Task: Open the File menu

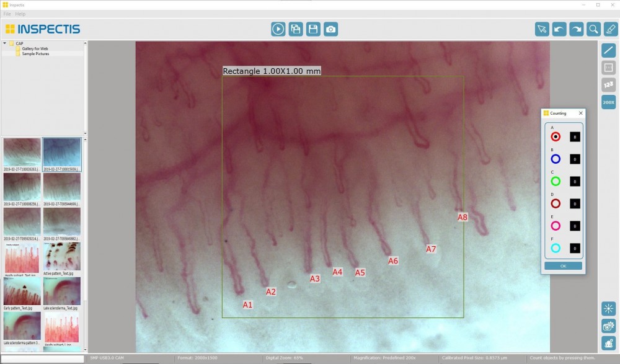Action: pyautogui.click(x=7, y=14)
